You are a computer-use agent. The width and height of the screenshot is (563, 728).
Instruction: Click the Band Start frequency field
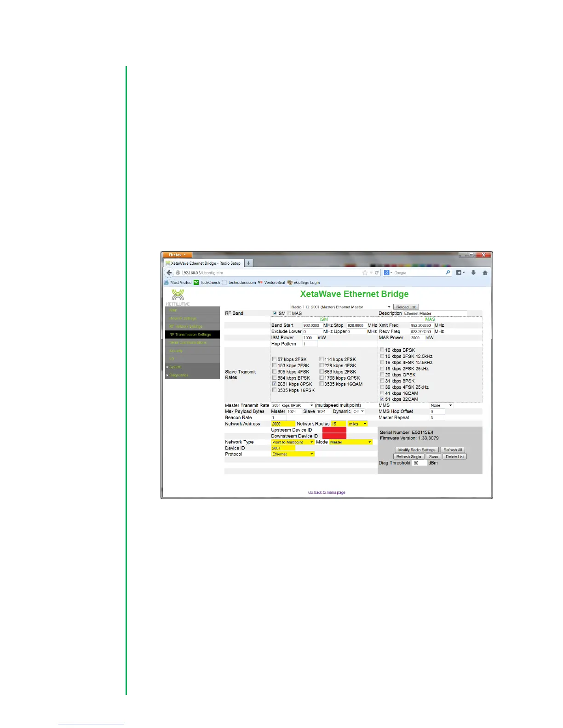click(x=312, y=325)
